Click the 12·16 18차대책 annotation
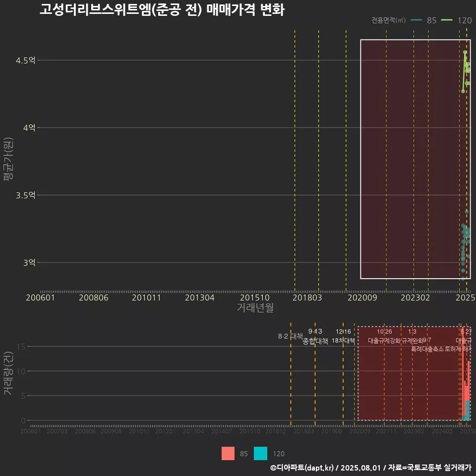 point(343,336)
